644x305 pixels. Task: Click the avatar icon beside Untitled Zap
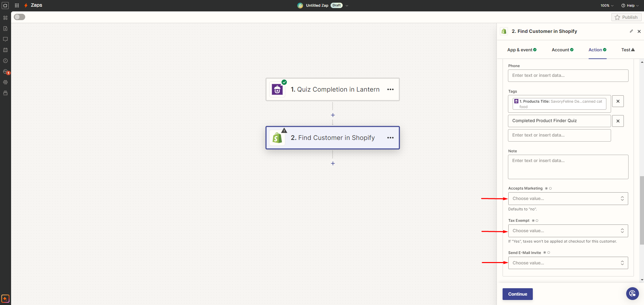coord(300,5)
